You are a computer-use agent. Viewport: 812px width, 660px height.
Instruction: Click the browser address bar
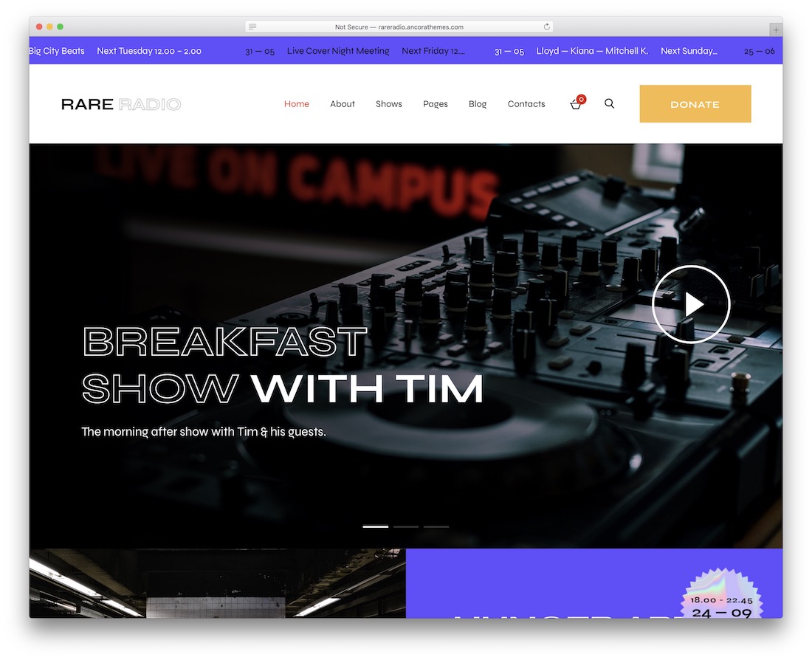(x=399, y=27)
